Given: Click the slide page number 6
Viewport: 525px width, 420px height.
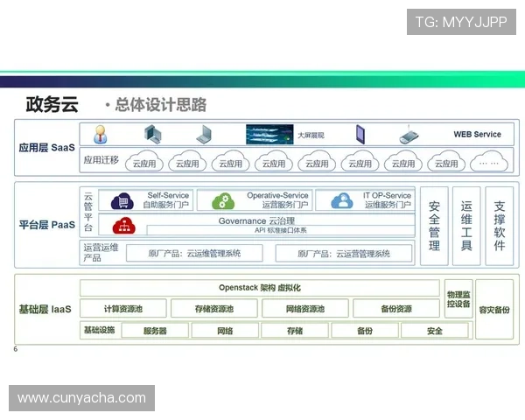Looking at the screenshot, I should tap(16, 349).
